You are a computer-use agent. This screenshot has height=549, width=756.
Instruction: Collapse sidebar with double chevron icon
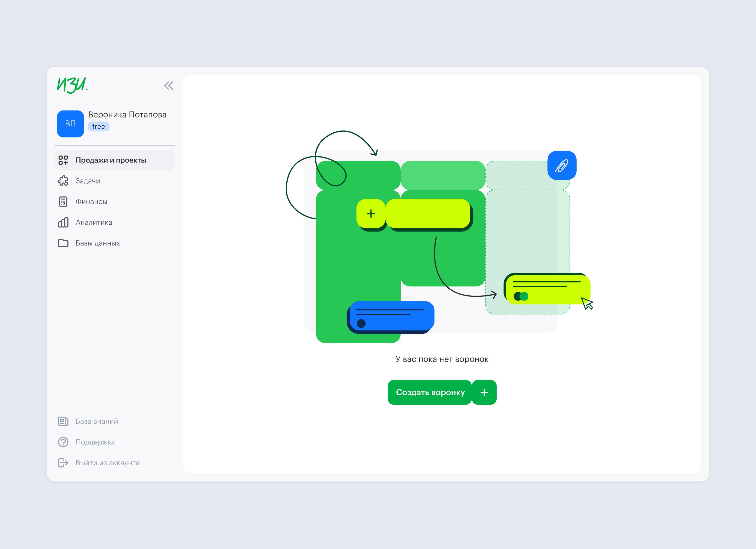pos(168,86)
